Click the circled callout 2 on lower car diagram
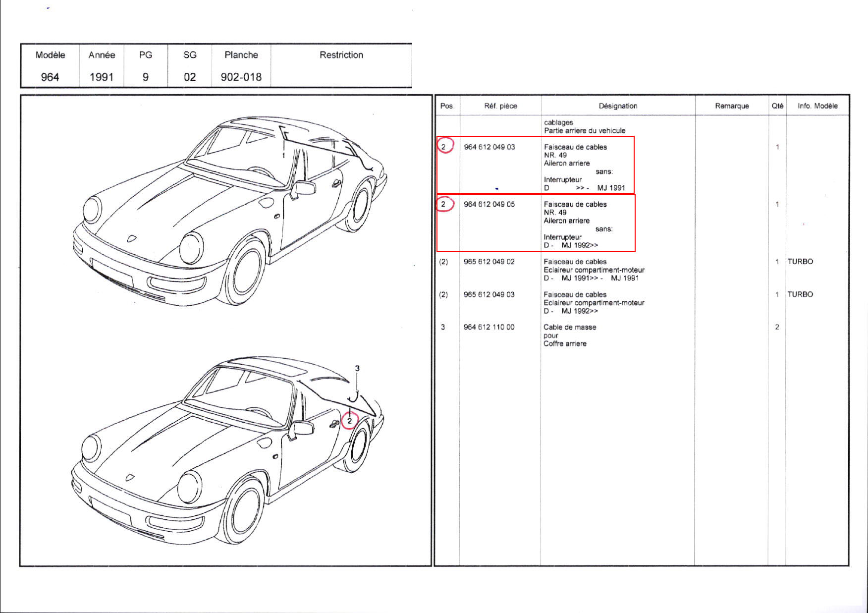 coord(349,421)
